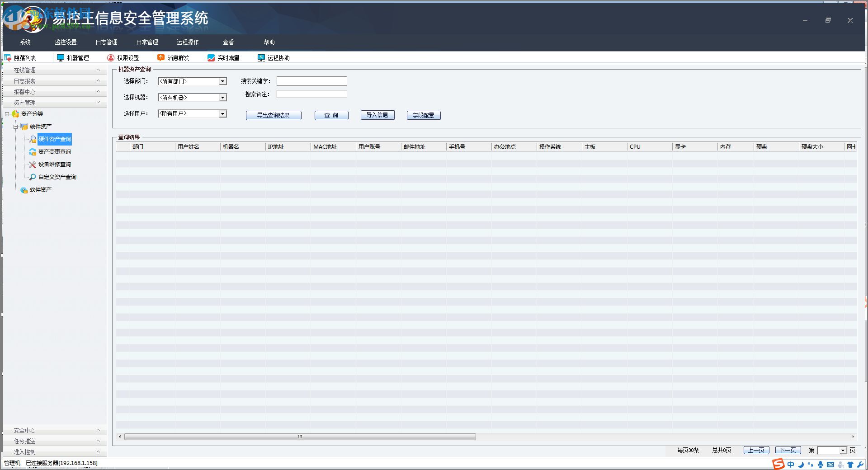Select the 硬件资产 tree node
868x470 pixels.
(x=41, y=127)
